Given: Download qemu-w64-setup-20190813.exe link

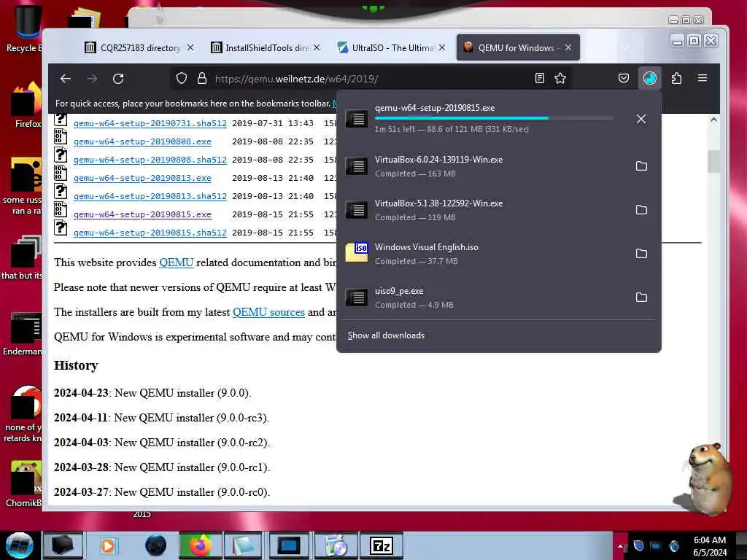Looking at the screenshot, I should pyautogui.click(x=142, y=178).
